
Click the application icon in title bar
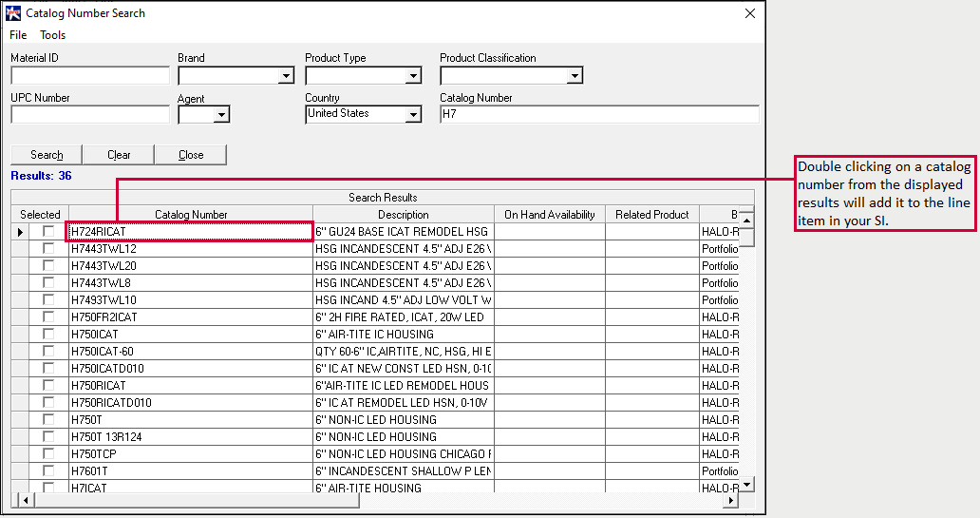point(12,13)
